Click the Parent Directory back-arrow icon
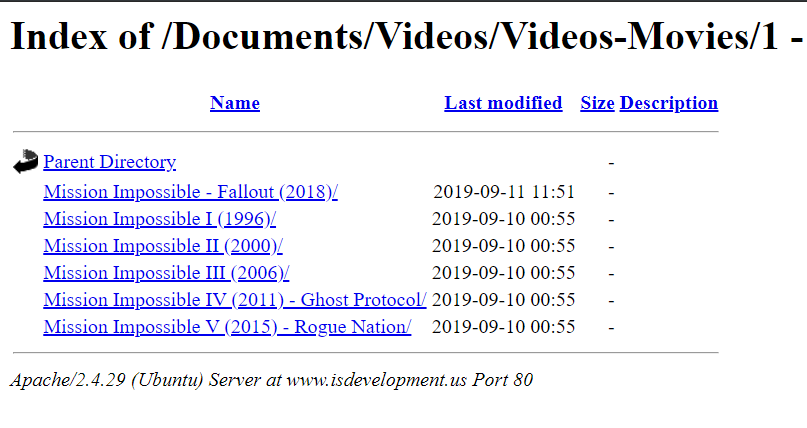 click(x=25, y=162)
